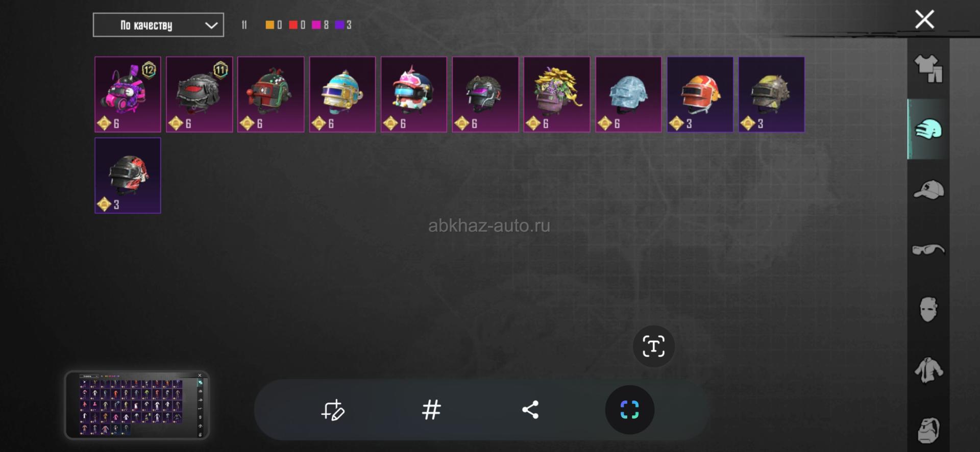Select the helmet category in sidebar
Screen dimensions: 980x452
[928, 129]
